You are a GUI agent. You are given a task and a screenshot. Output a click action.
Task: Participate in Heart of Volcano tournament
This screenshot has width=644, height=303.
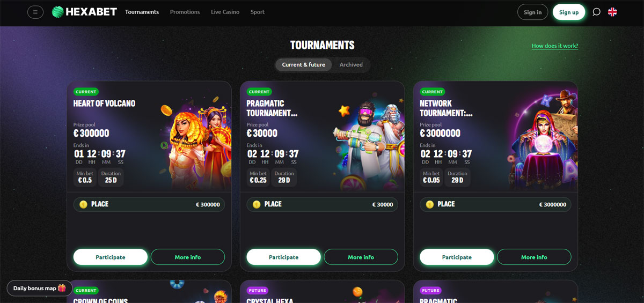click(111, 257)
